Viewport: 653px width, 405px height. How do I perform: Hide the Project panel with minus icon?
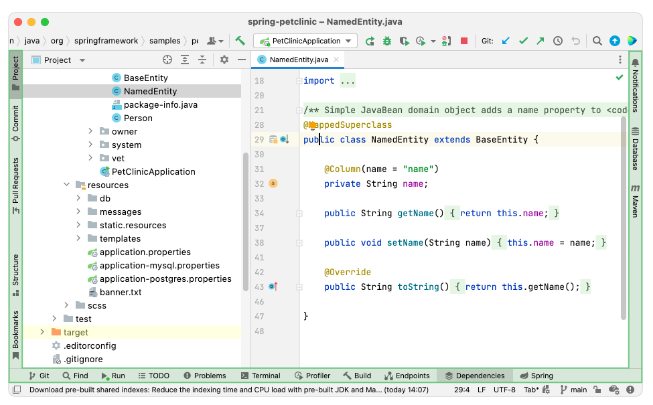242,60
